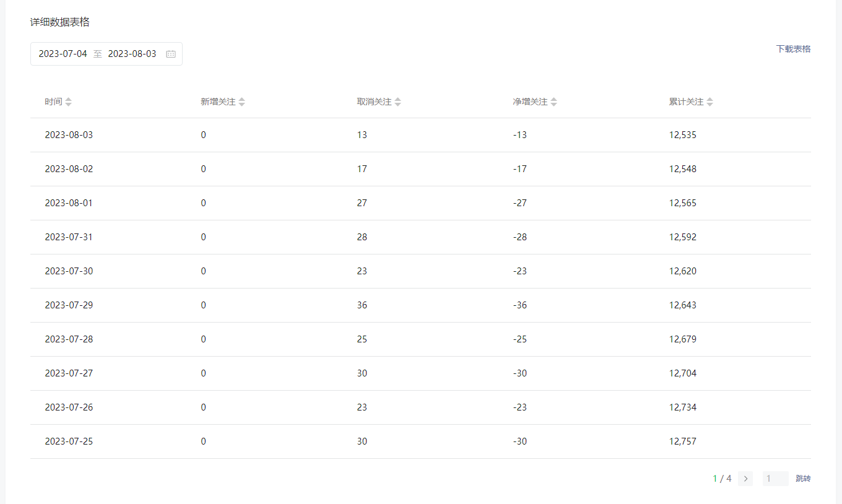
Task: Sort by 时间 column sort arrows
Action: point(69,102)
